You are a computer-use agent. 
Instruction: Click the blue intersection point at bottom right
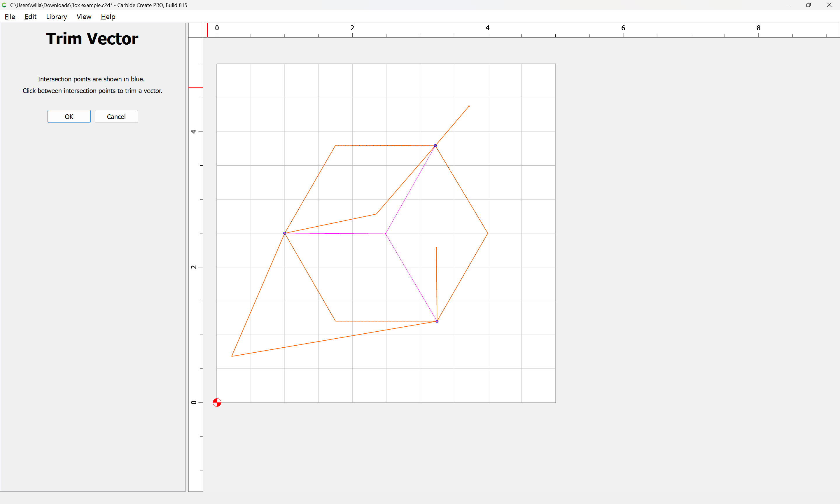click(x=437, y=321)
